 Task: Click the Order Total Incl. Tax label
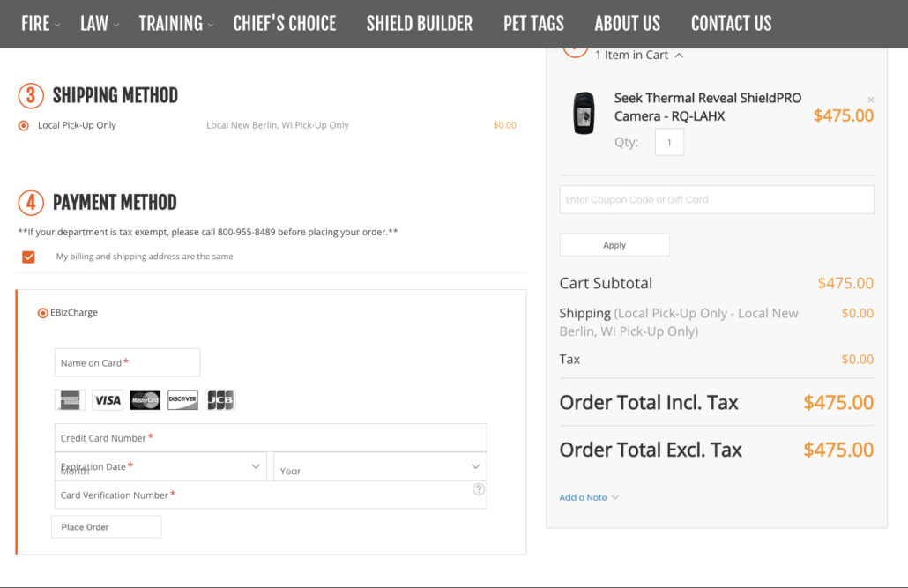click(649, 403)
